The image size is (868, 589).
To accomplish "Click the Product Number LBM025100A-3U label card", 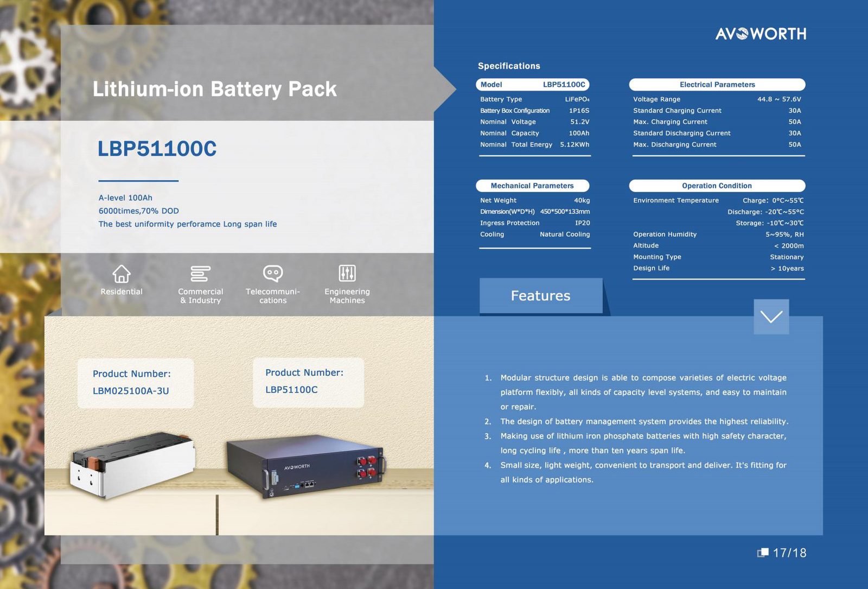I will (136, 383).
